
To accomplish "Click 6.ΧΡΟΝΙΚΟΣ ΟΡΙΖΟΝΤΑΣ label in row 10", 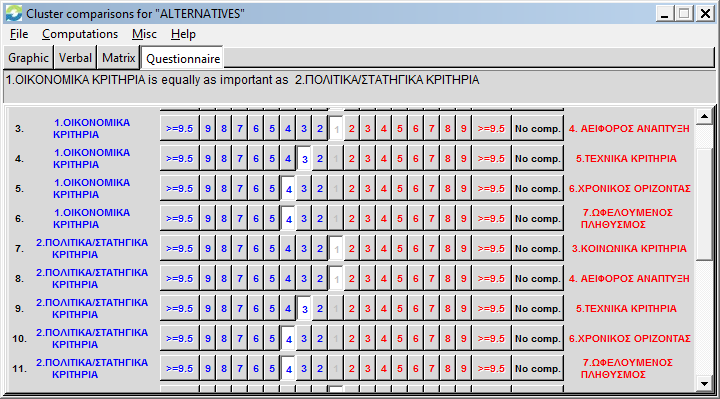I will click(630, 338).
